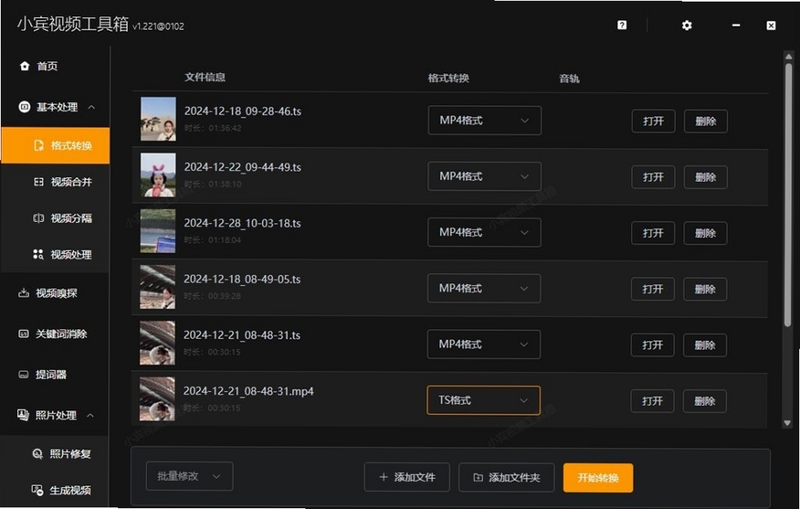Click the 照片处理 photos icon
This screenshot has height=509, width=800.
(x=23, y=415)
